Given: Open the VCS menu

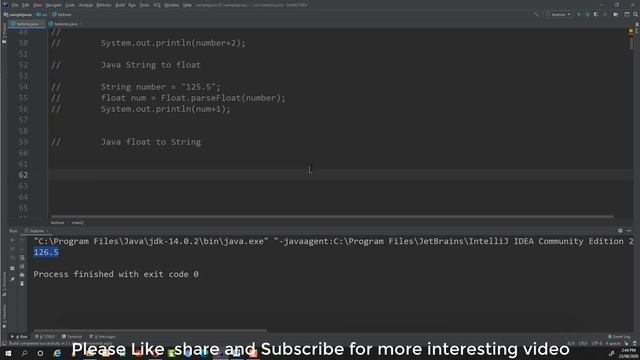Looking at the screenshot, I should pyautogui.click(x=157, y=5).
